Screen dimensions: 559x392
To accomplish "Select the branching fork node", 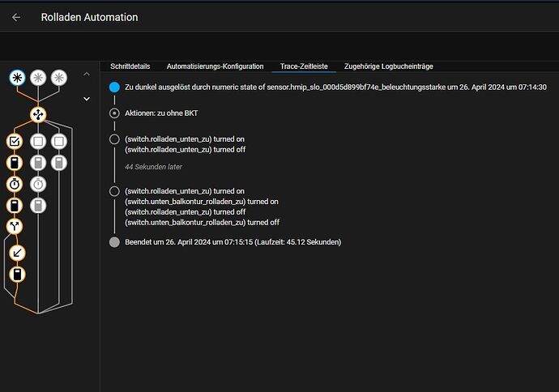I will [15, 226].
